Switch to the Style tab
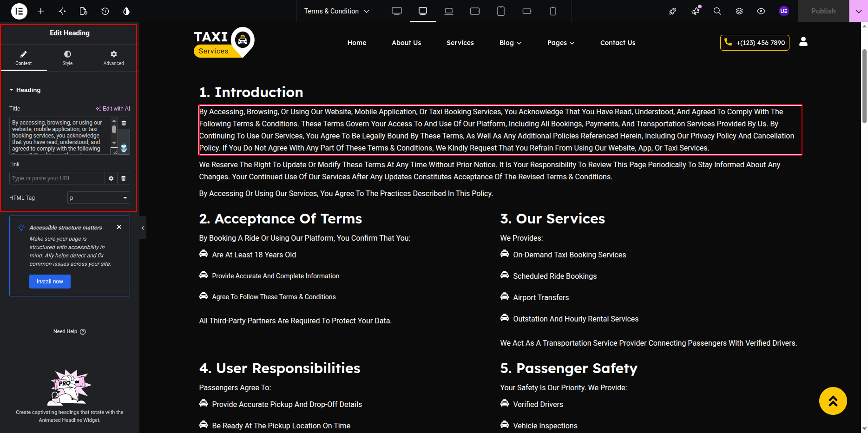 68,58
